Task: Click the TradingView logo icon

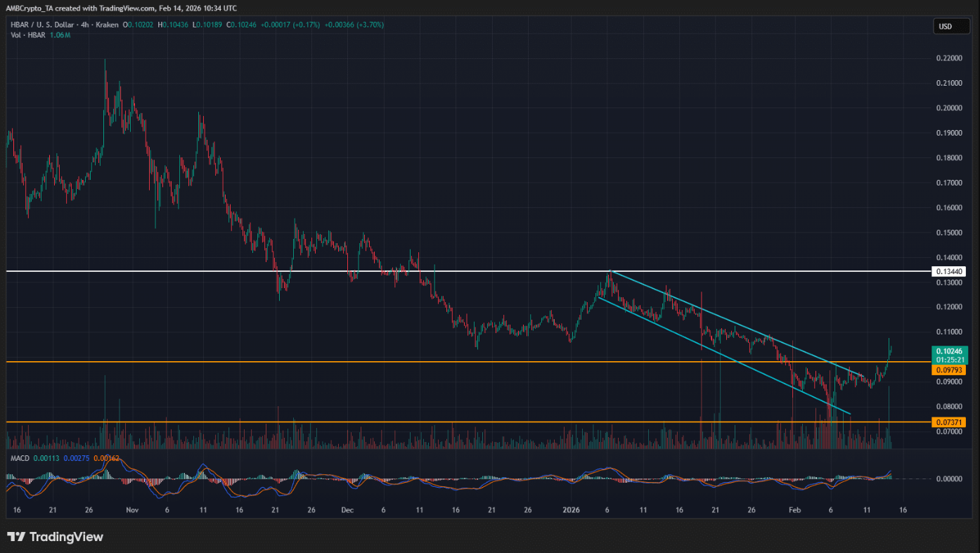Action: pyautogui.click(x=15, y=537)
